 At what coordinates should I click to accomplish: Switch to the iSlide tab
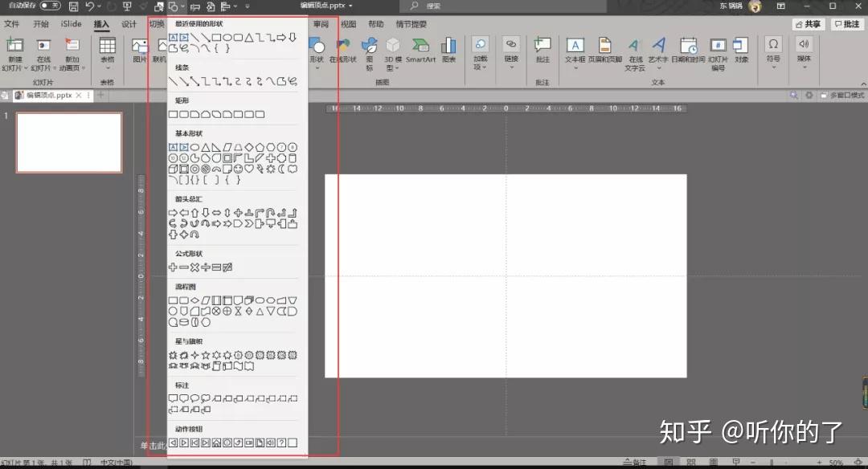(x=71, y=24)
